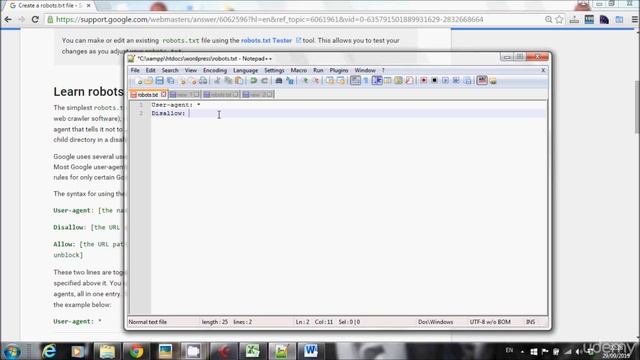The height and width of the screenshot is (360, 640).
Task: Open Excel from the taskbar
Action: coord(252,351)
